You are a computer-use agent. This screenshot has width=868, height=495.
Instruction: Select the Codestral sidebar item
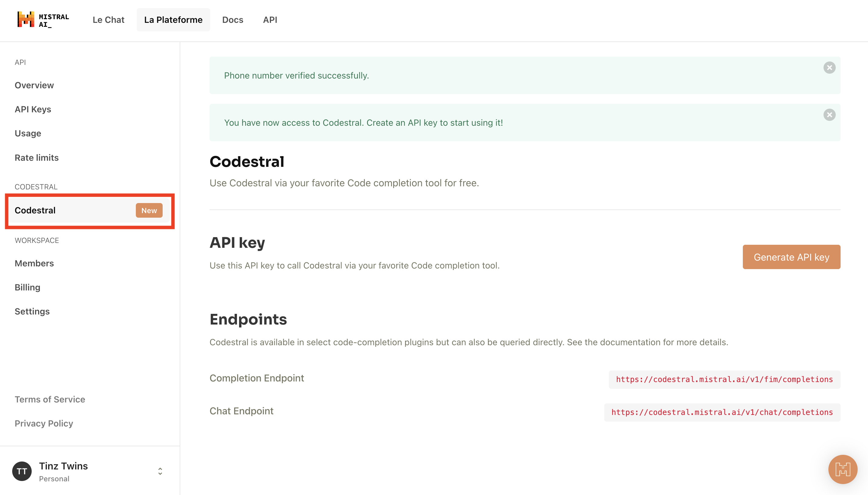(90, 210)
